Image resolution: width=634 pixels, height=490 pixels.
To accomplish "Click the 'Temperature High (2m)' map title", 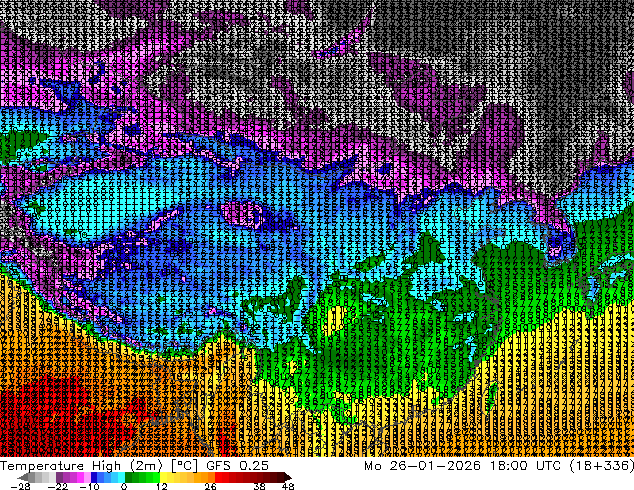I will pos(81,466).
